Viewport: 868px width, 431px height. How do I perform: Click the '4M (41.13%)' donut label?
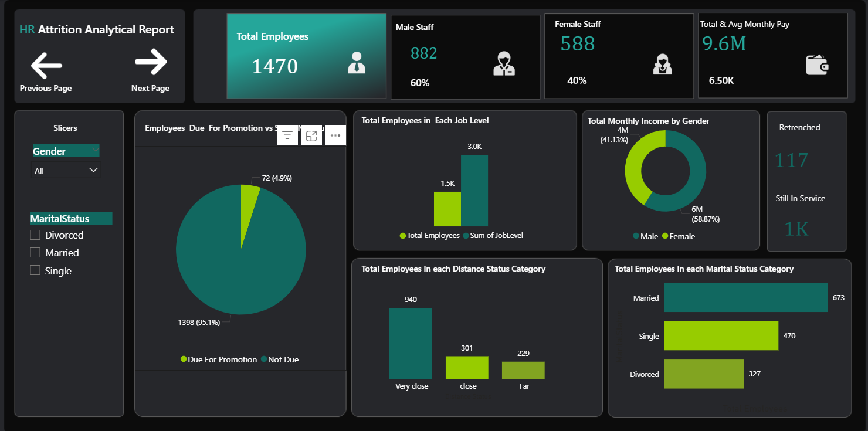614,135
